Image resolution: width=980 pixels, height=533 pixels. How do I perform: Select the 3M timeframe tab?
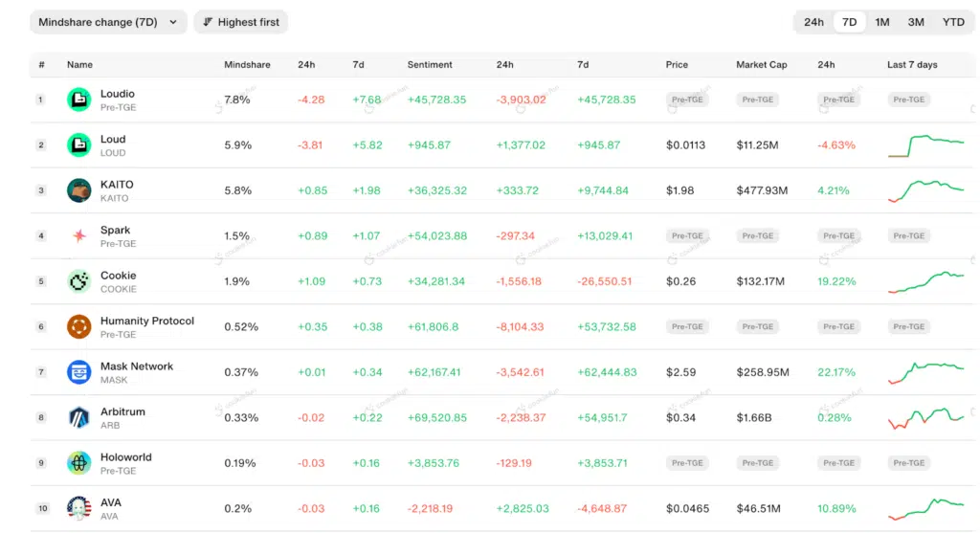click(916, 22)
